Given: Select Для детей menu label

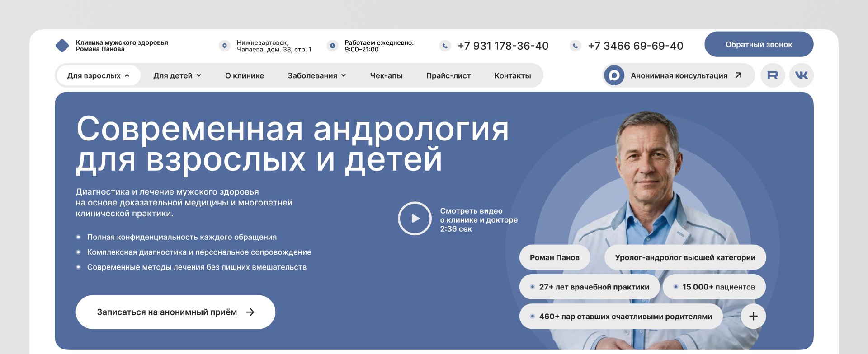Looking at the screenshot, I should pyautogui.click(x=173, y=75).
